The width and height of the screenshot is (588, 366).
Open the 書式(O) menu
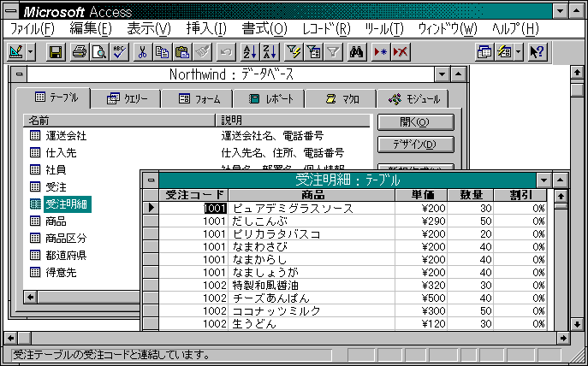264,29
